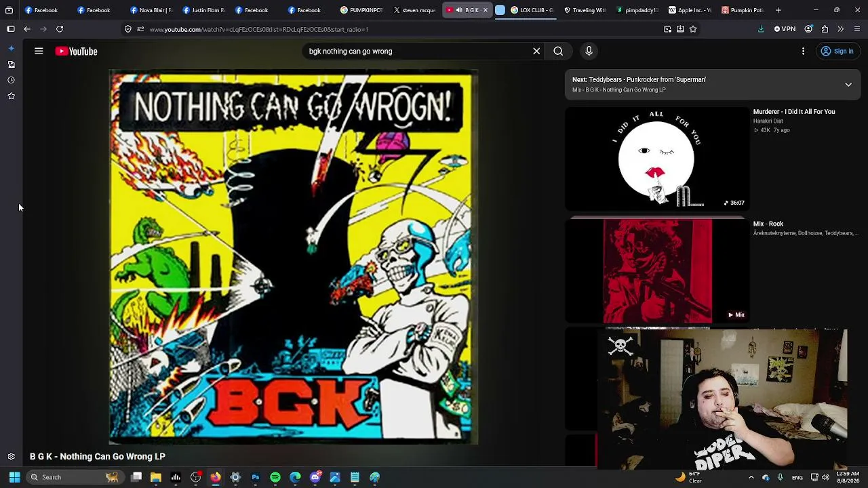Screen dimensions: 868x488
Task: Switch the ENG input language indicator
Action: 797,477
